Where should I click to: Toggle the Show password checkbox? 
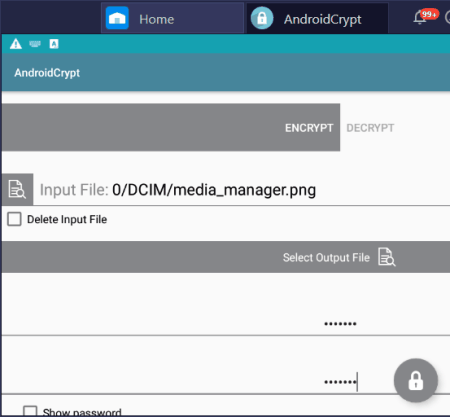tap(30, 411)
